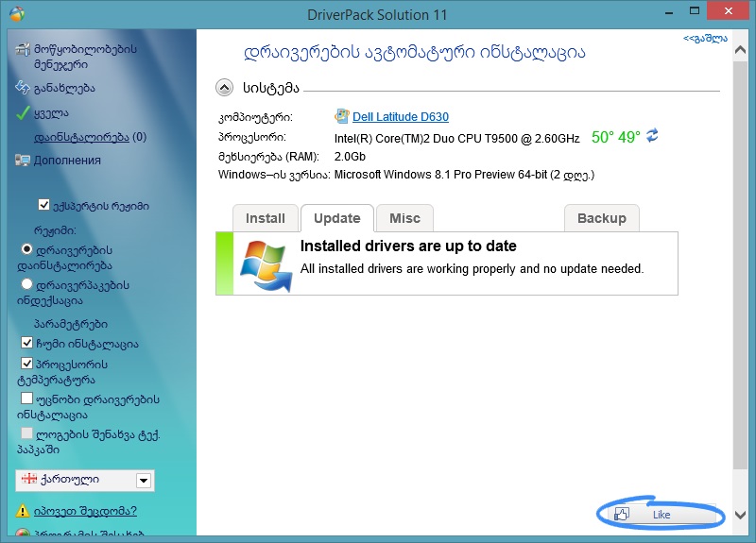Switch to the Misc tab
The image size is (756, 543).
[x=404, y=218]
